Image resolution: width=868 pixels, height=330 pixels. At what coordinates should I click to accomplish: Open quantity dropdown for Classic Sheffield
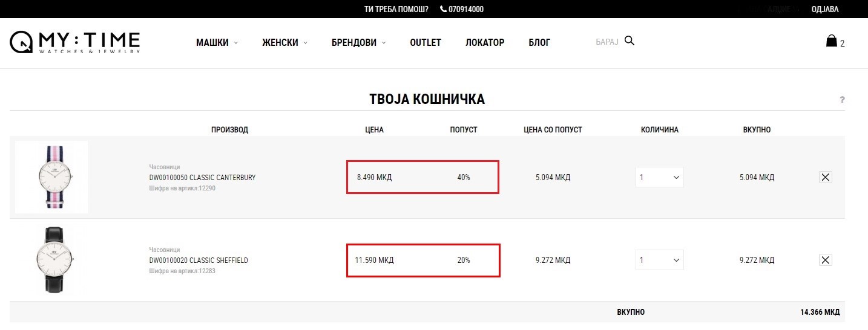click(660, 260)
